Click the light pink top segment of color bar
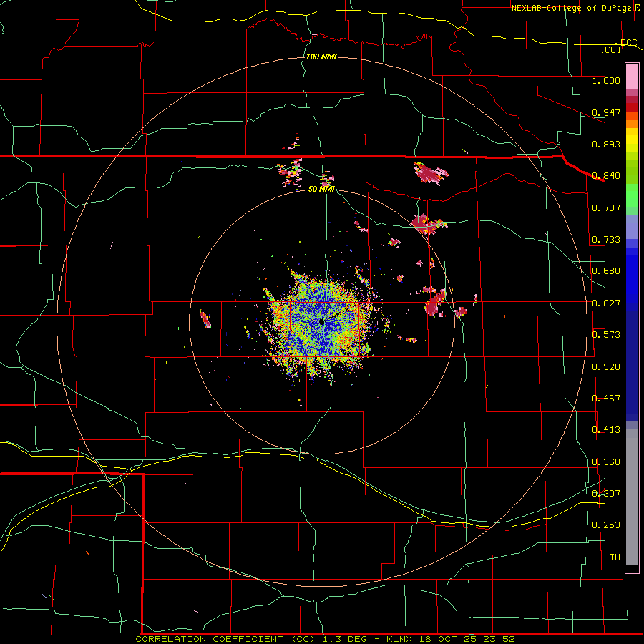The image size is (644, 644). click(632, 76)
